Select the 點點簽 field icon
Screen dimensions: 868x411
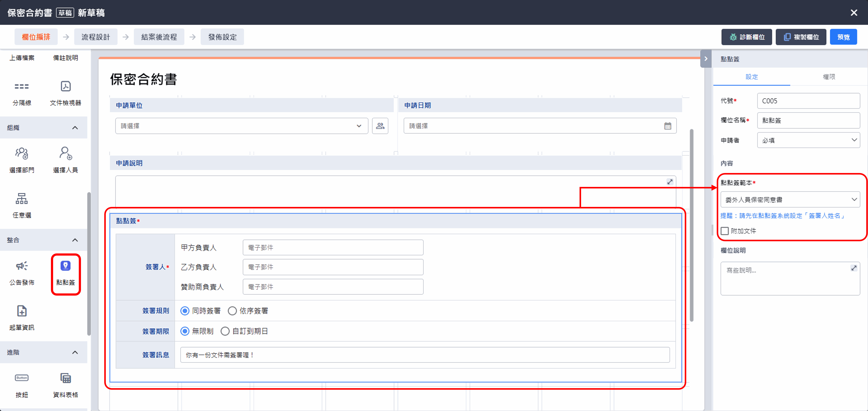pos(65,266)
